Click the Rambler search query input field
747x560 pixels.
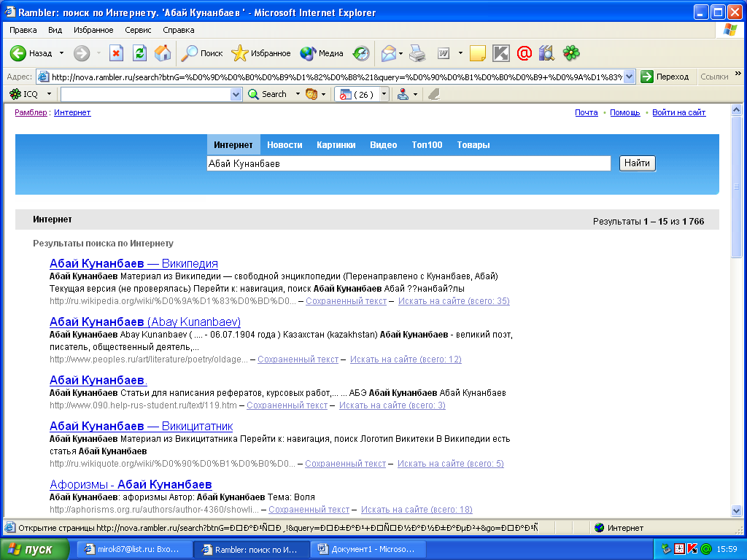(409, 163)
